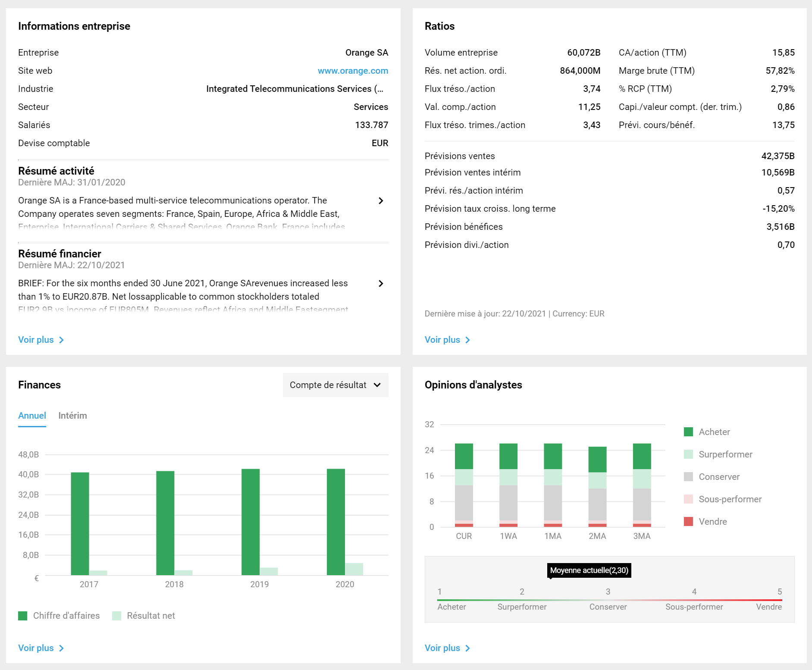Click the Prévi. cours/bénéf. value 13,75
Viewport: 812px width, 670px height.
[783, 125]
